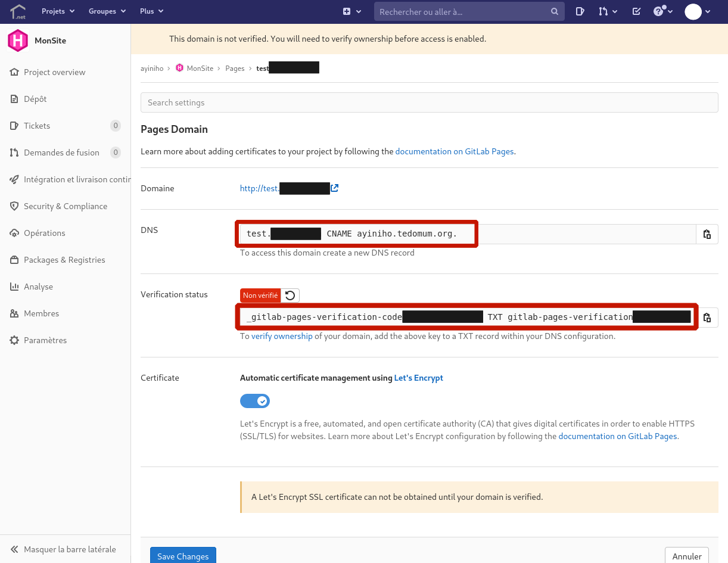Open the external link icon beside the domain
728x563 pixels.
point(335,188)
